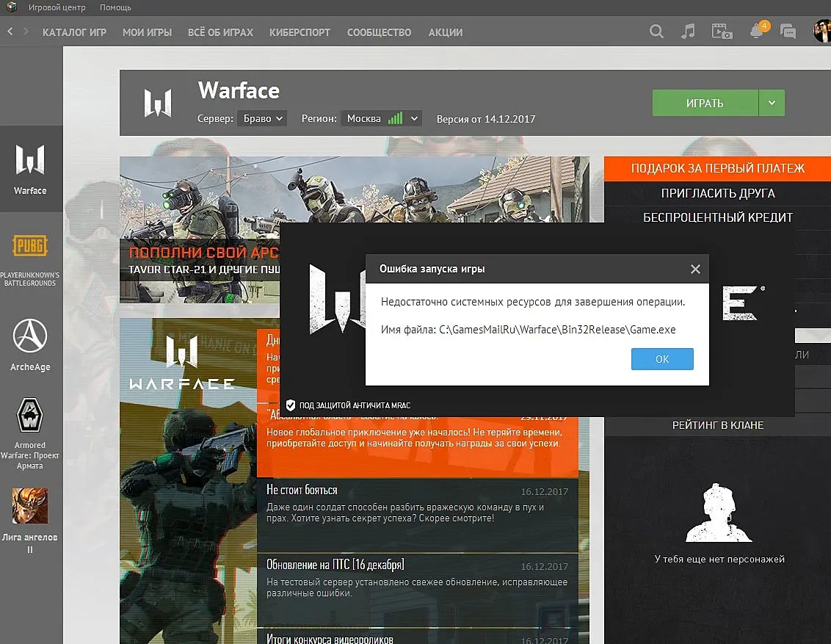Open notifications bell with badge 4
The width and height of the screenshot is (831, 644).
coord(758,30)
